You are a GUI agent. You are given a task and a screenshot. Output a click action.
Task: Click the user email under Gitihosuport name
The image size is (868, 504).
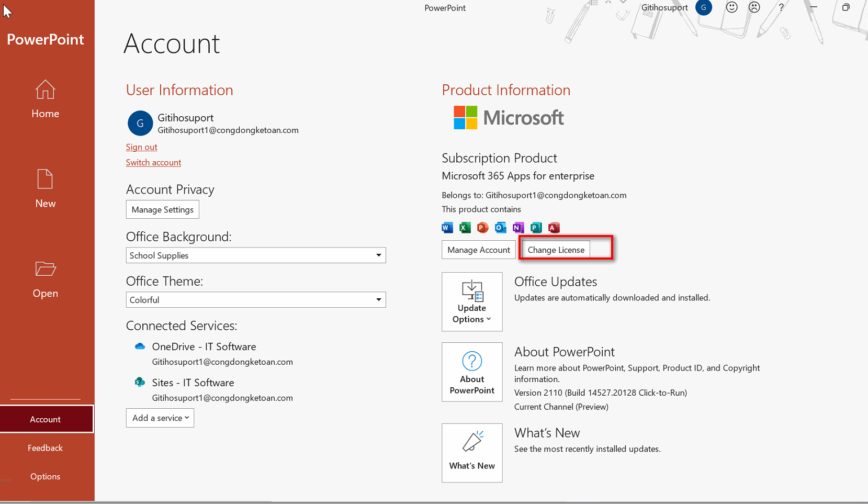coord(228,130)
